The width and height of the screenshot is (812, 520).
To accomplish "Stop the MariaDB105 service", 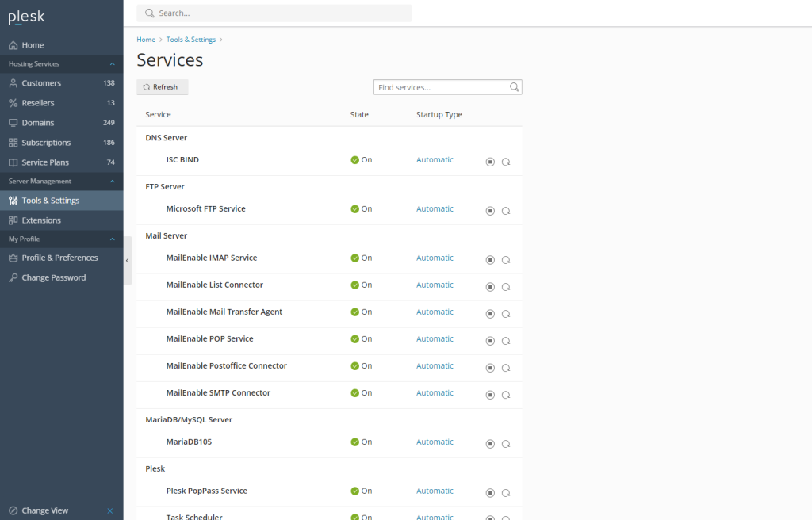I will pyautogui.click(x=490, y=444).
